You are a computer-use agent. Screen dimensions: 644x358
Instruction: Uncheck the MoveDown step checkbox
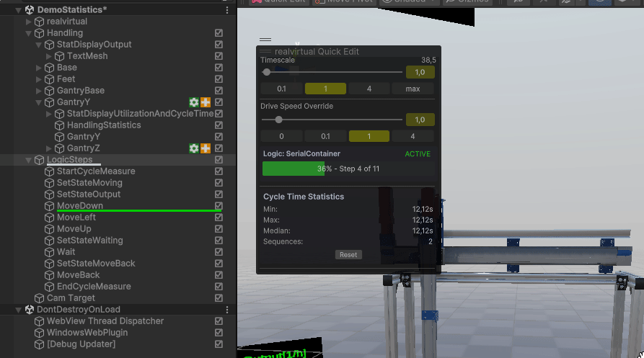[x=219, y=206]
